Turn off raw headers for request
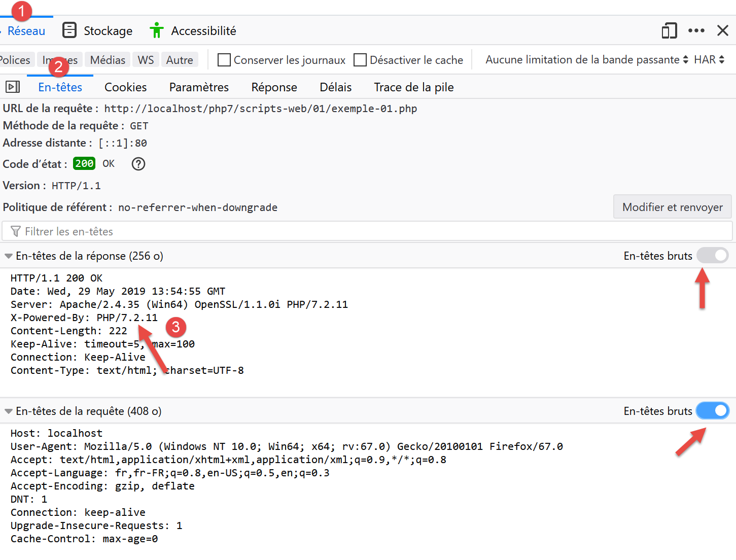The image size is (736, 560). (x=712, y=411)
